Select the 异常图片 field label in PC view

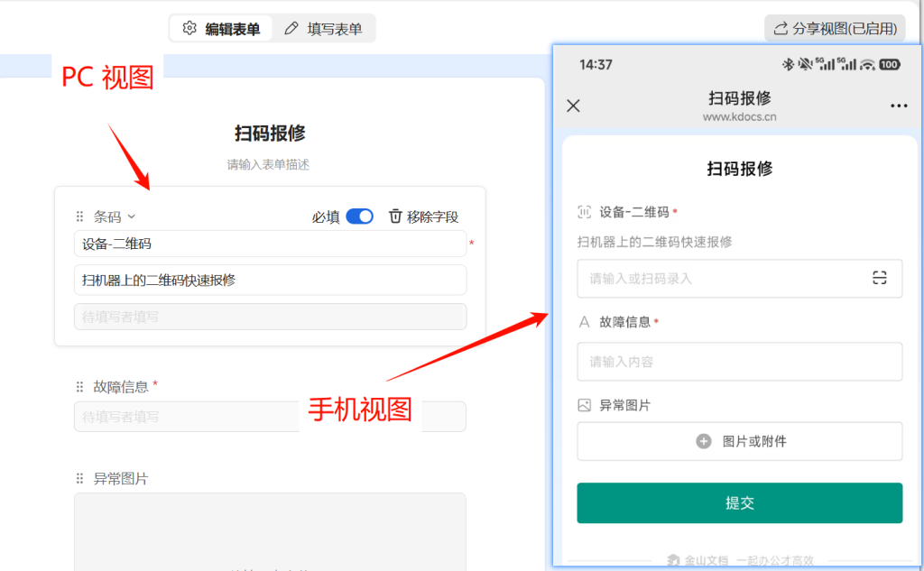tap(121, 478)
